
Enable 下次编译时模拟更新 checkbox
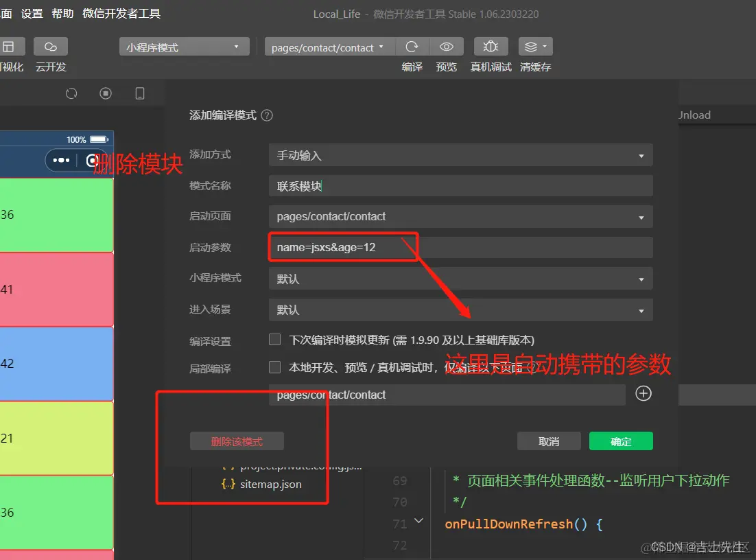click(x=274, y=339)
